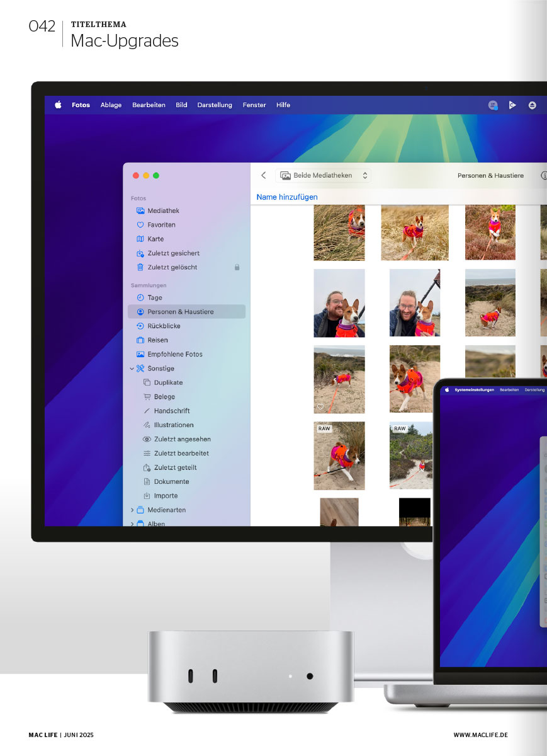Open the Reisen suitcase icon

140,340
